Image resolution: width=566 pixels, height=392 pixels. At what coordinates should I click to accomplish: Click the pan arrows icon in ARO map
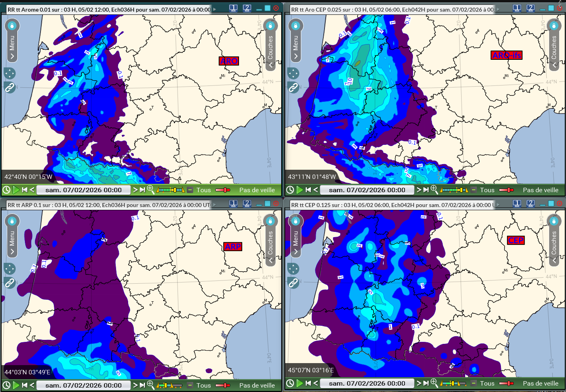10,73
